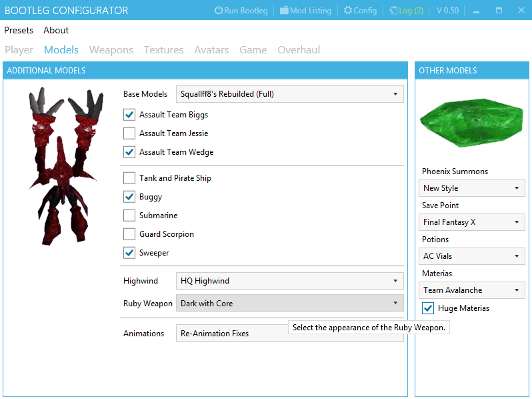The image size is (532, 399).
Task: Uncheck Assault Team Biggs checkbox
Action: coord(129,115)
